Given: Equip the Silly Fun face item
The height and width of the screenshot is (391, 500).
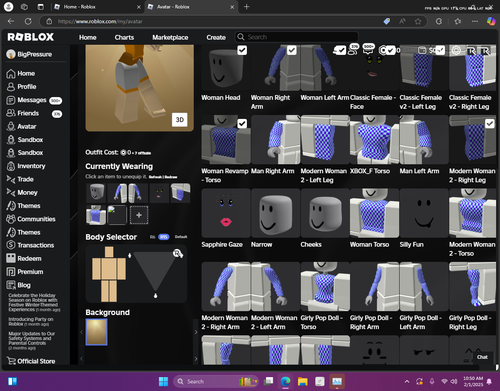Looking at the screenshot, I should [x=424, y=213].
